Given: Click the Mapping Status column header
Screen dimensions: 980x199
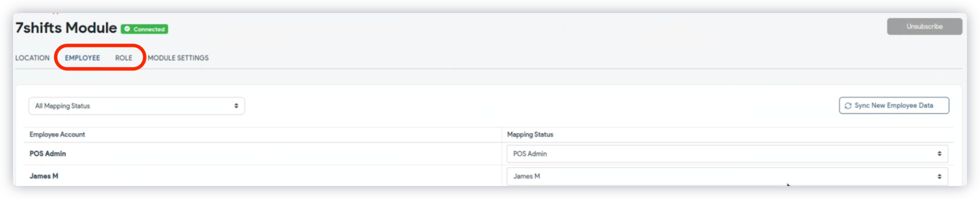Looking at the screenshot, I should (530, 134).
